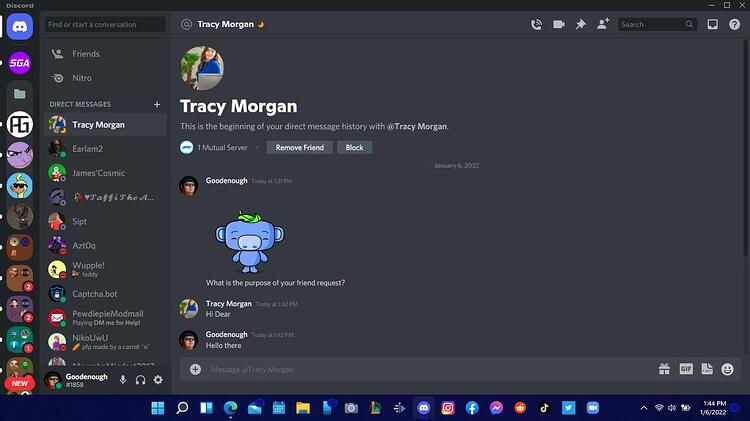The width and height of the screenshot is (750, 421).
Task: Open pinned messages
Action: [x=581, y=24]
